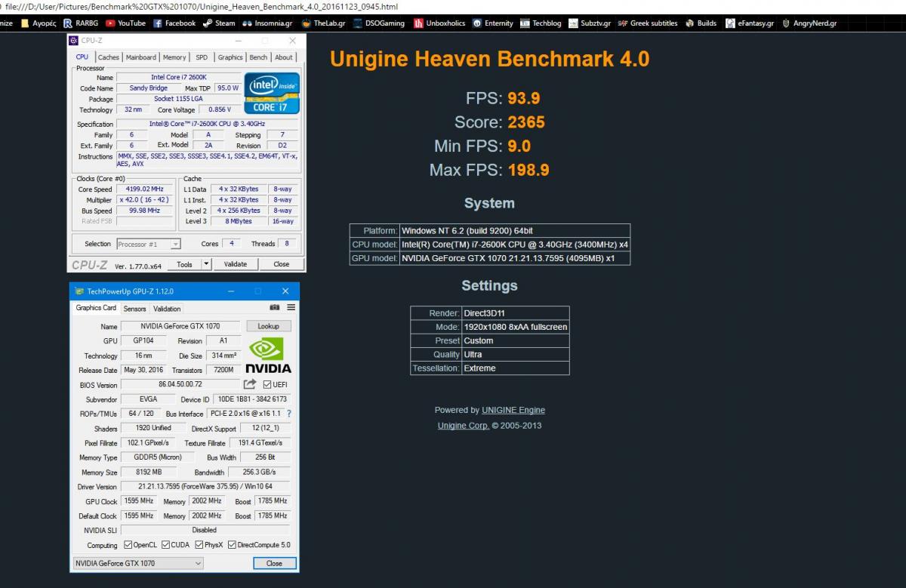The width and height of the screenshot is (906, 588).
Task: Click the CPU-Z title bar icon
Action: click(x=73, y=40)
